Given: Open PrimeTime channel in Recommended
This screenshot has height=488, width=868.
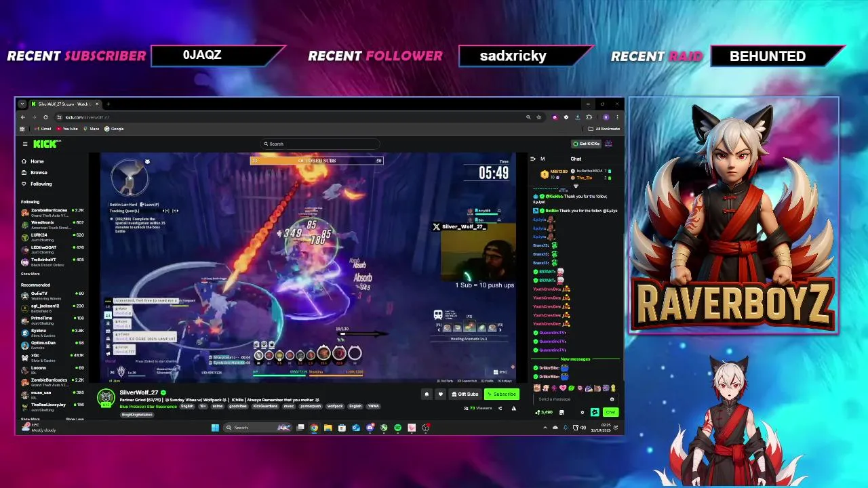Looking at the screenshot, I should tap(53, 320).
